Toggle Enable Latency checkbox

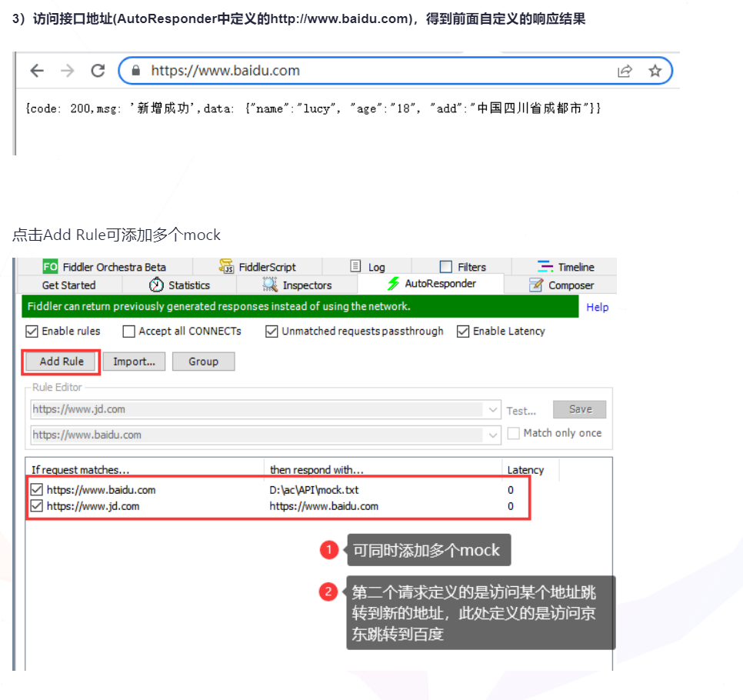click(463, 332)
